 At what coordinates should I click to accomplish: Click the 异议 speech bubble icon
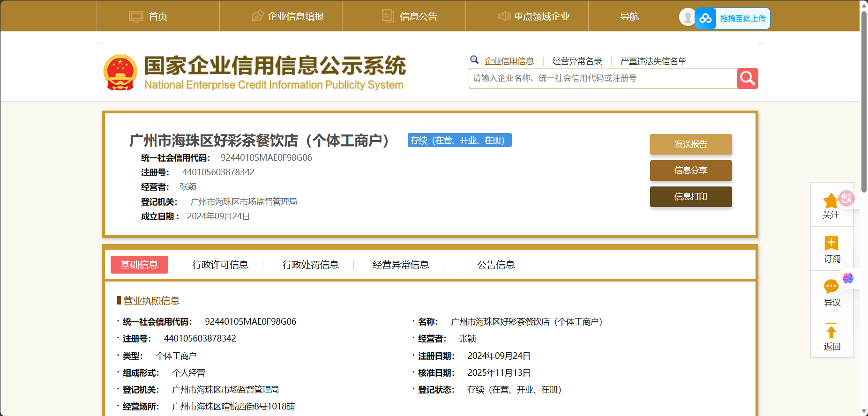[831, 286]
